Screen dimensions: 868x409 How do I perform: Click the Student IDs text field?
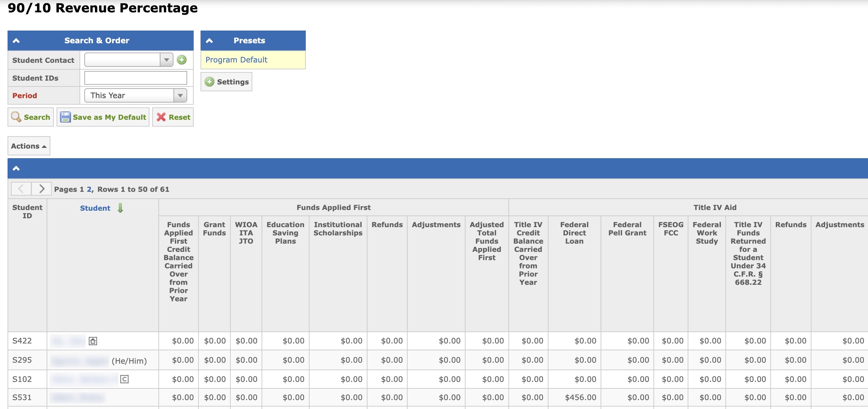pyautogui.click(x=135, y=78)
